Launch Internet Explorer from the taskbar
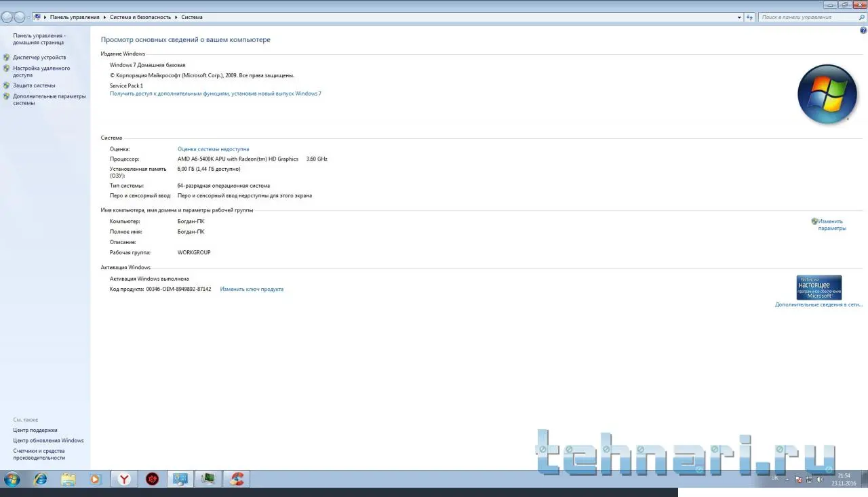Image resolution: width=868 pixels, height=497 pixels. tap(41, 479)
